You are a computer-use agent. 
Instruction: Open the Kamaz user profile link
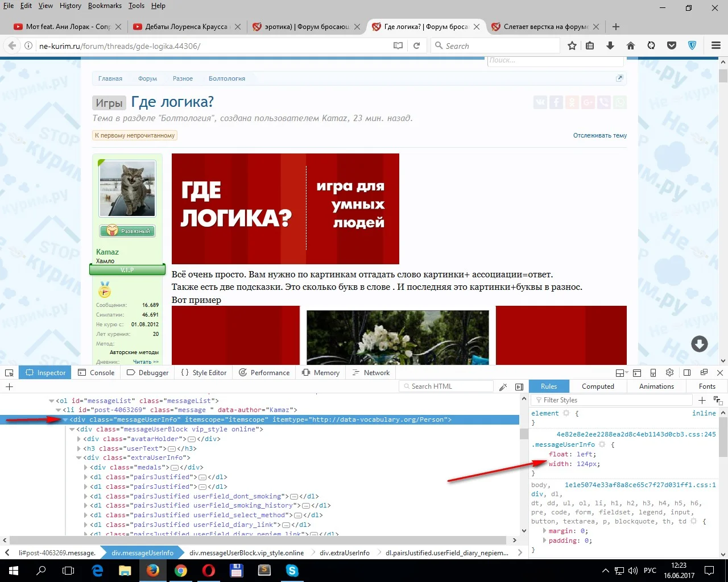coord(107,252)
